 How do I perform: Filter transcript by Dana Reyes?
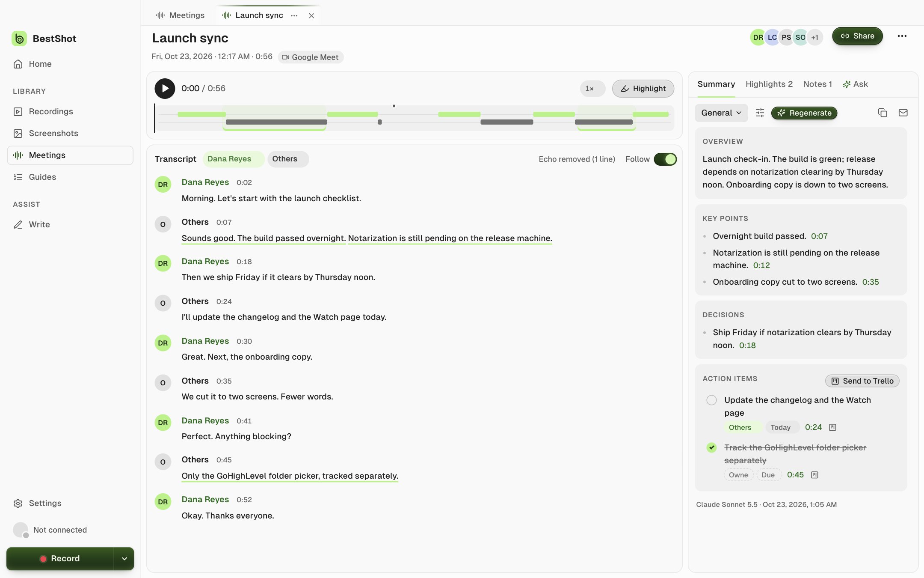[234, 159]
